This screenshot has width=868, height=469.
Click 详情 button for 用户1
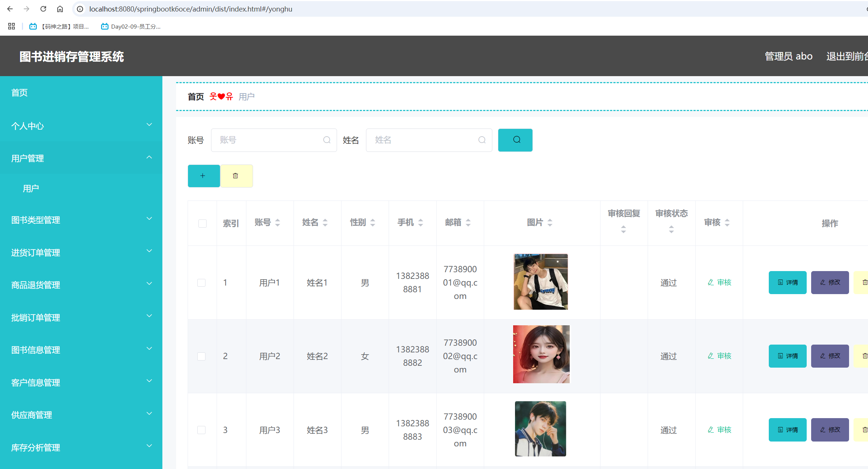pyautogui.click(x=787, y=283)
